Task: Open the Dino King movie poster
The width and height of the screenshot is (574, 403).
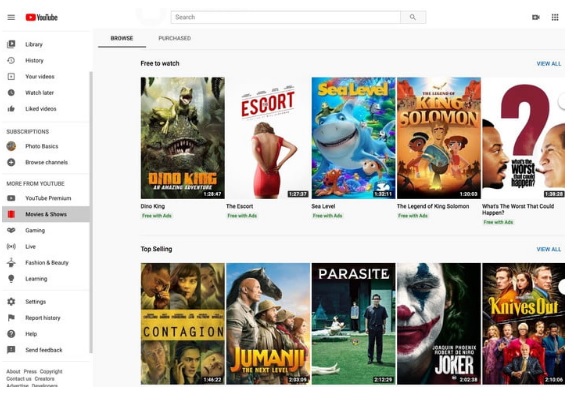Action: click(x=183, y=138)
